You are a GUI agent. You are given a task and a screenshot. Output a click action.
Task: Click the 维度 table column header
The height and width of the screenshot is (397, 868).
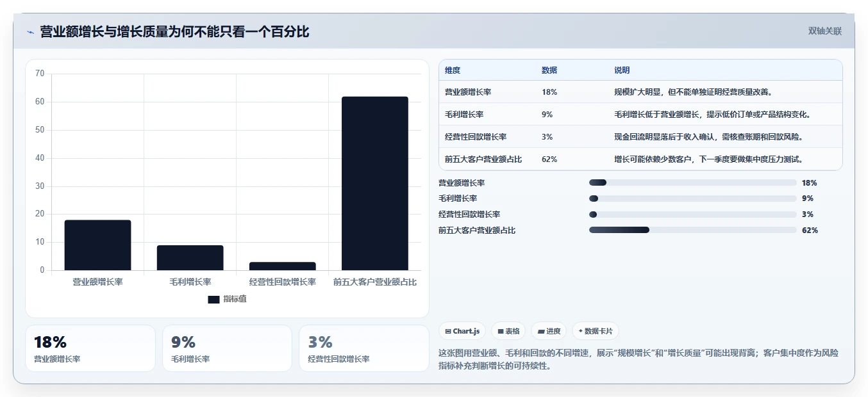(x=453, y=70)
